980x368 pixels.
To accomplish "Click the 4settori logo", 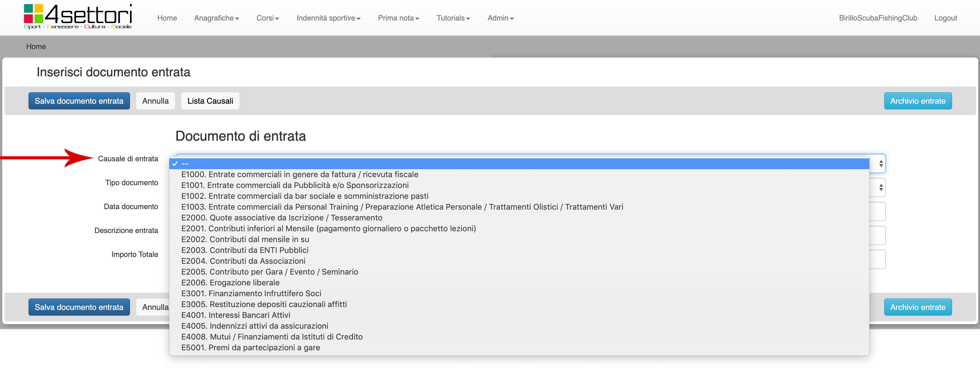I will point(78,17).
